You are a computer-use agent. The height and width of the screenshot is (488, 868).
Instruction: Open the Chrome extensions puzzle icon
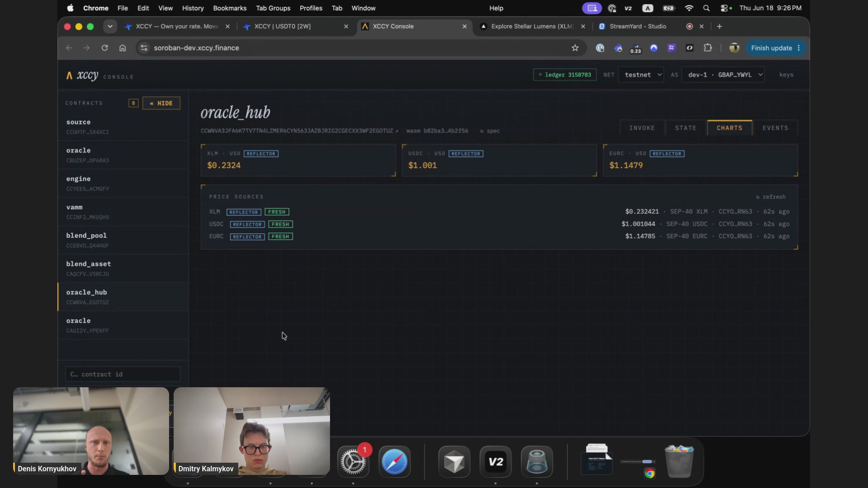point(708,48)
